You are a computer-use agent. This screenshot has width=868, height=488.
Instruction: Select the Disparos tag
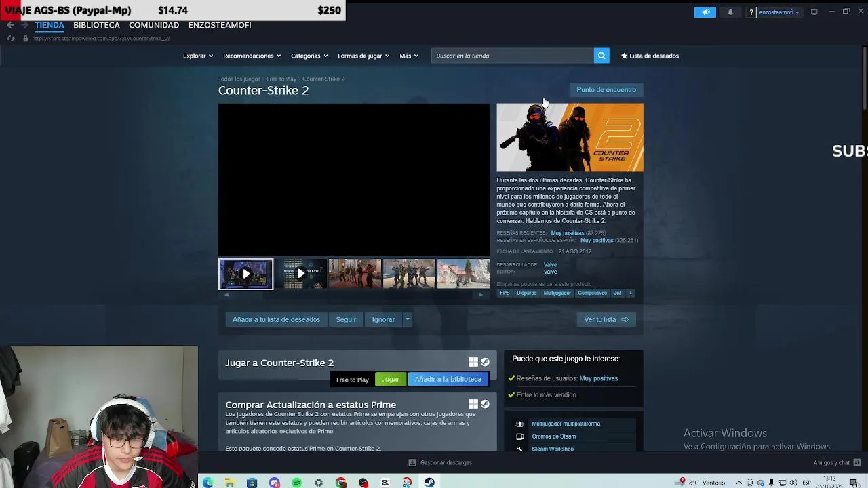pos(526,293)
